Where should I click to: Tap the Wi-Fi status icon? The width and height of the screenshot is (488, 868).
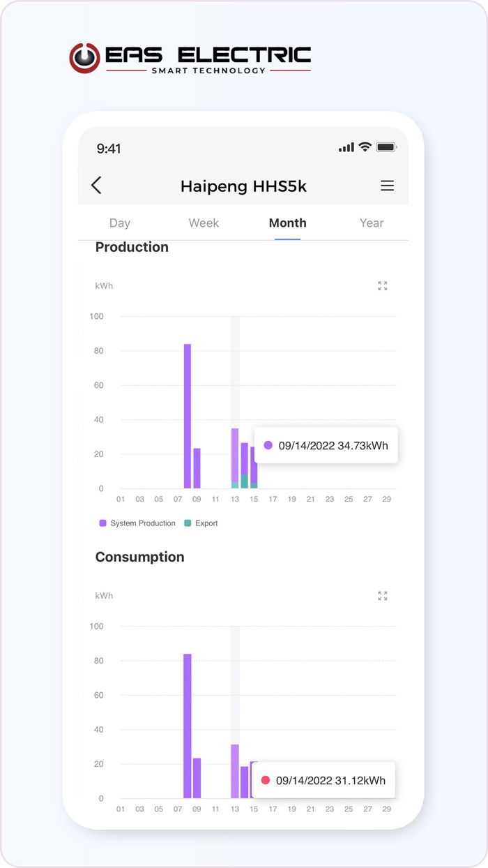365,147
